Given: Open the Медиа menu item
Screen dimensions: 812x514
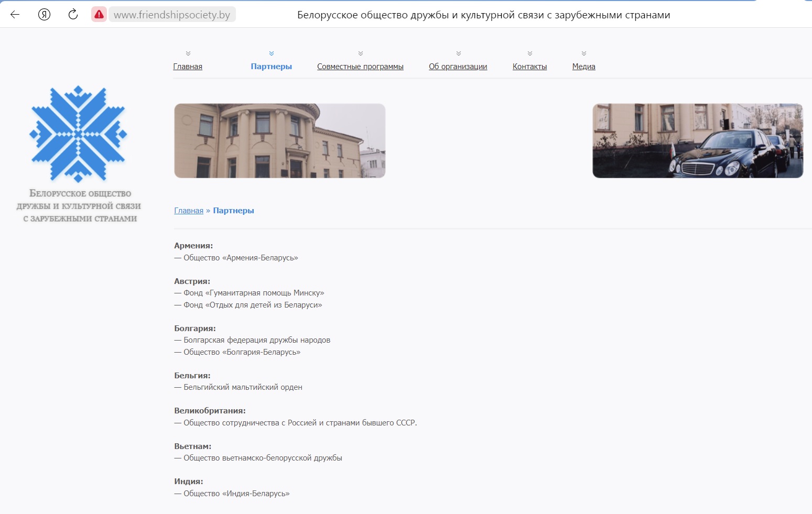Looking at the screenshot, I should tap(584, 67).
